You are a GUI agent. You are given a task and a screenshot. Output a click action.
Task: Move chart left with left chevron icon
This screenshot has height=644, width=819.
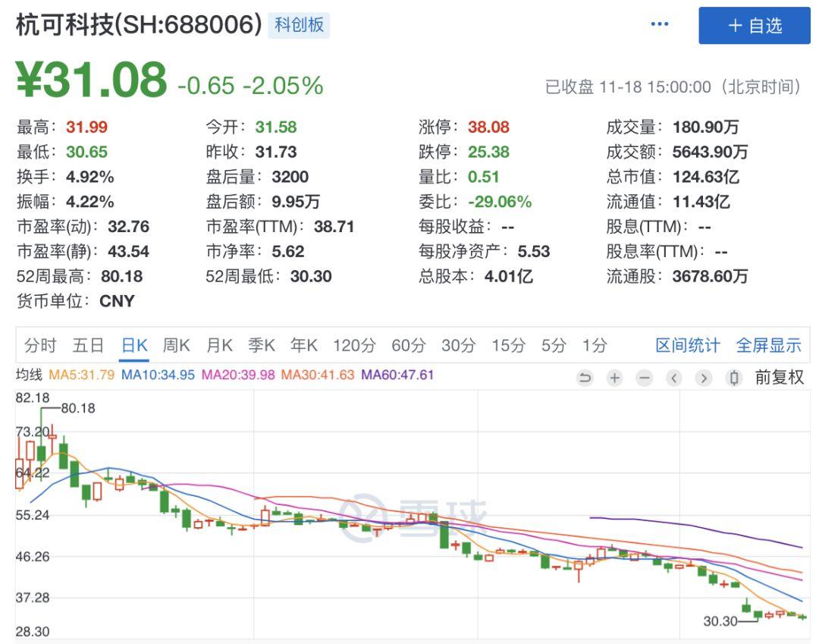(x=674, y=378)
